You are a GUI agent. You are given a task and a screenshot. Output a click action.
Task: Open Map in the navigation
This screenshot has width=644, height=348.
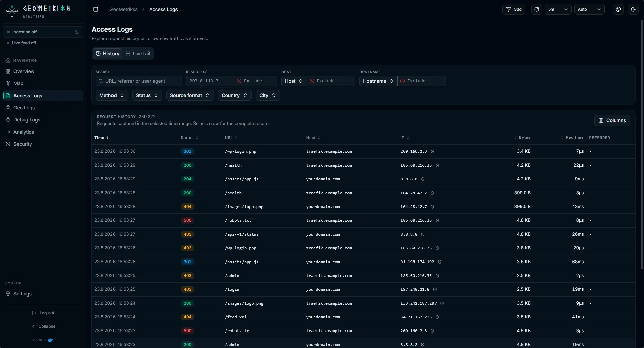(x=43, y=83)
